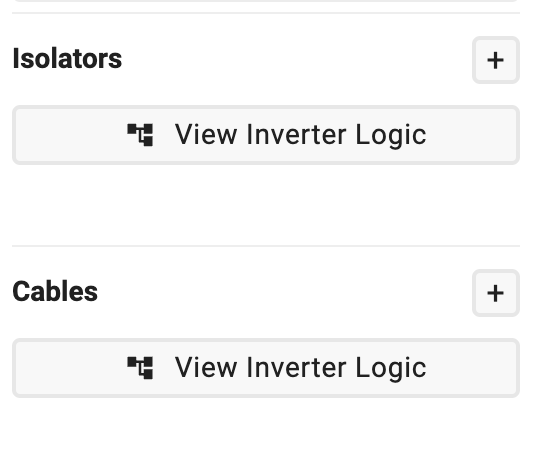Click the empty area below the Isolators logic button
The width and height of the screenshot is (536, 464).
[266, 204]
